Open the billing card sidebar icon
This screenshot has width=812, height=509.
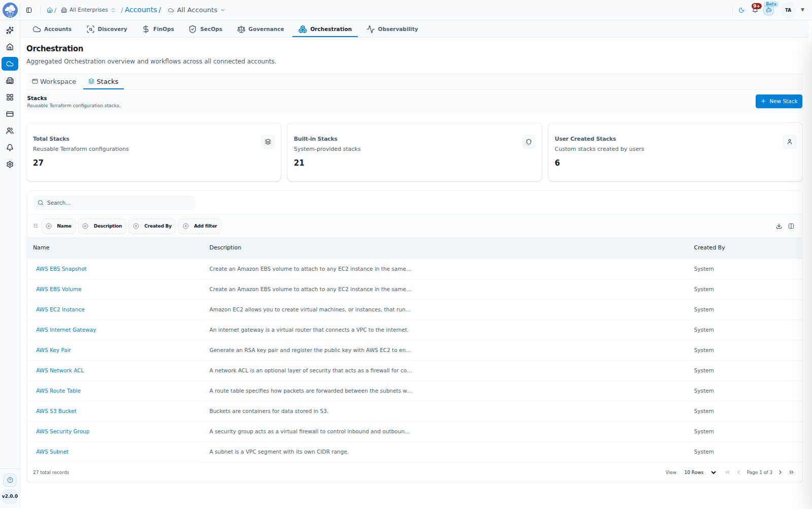click(x=10, y=114)
